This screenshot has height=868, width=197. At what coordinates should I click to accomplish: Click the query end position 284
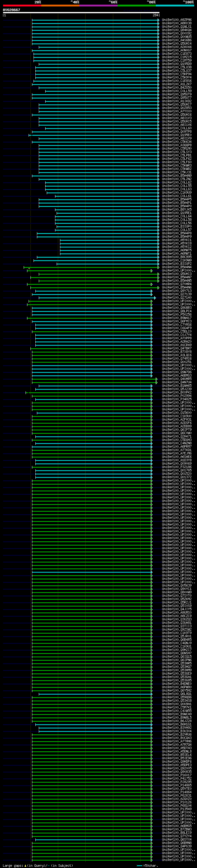[x=155, y=15]
